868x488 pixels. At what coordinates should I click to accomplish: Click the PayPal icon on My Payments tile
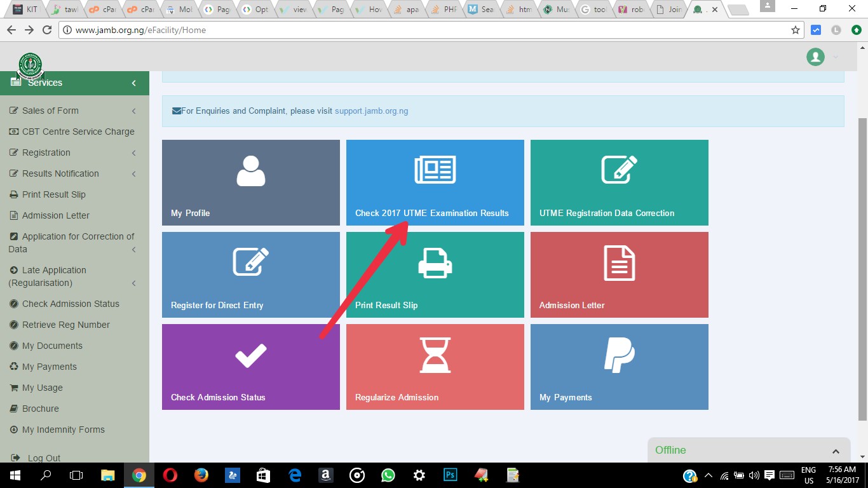point(620,355)
